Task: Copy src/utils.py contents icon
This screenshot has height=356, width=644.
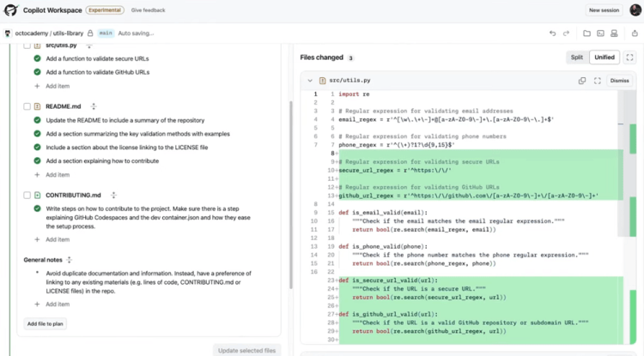Action: (x=582, y=81)
